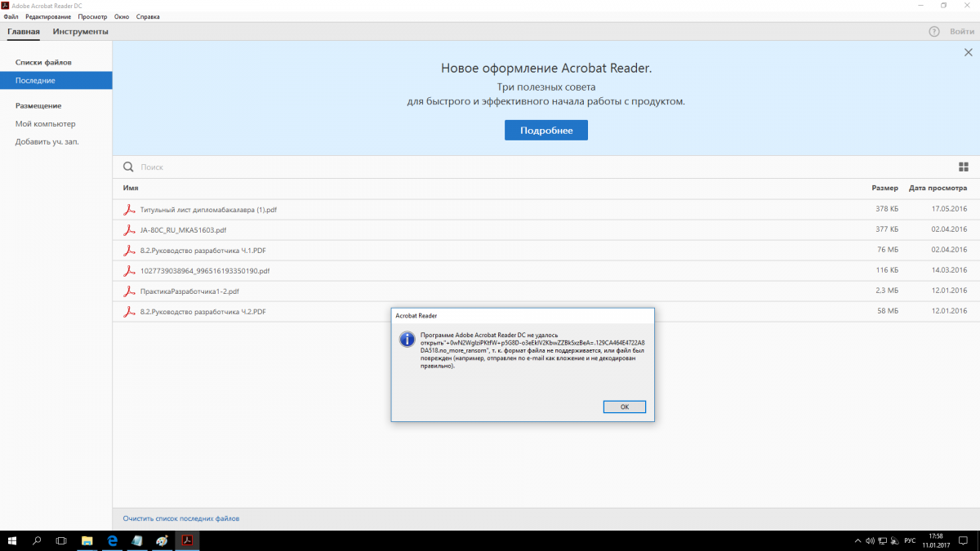Click PDF icon of ПрактикаРазработчика1-2.pdf

pos(128,291)
